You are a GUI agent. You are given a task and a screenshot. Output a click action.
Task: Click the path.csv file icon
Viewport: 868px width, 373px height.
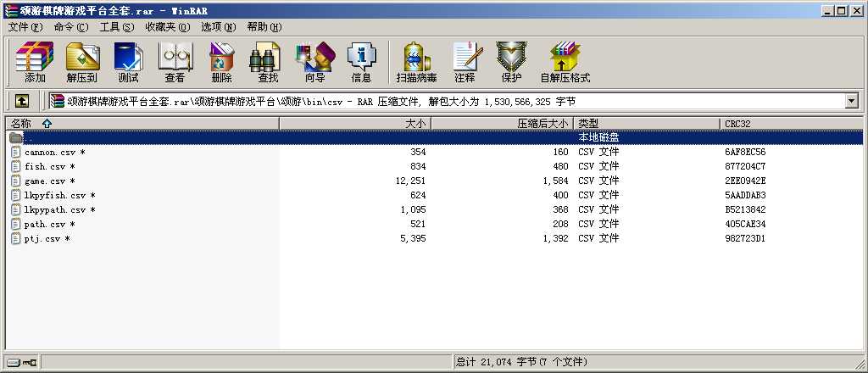coord(15,224)
